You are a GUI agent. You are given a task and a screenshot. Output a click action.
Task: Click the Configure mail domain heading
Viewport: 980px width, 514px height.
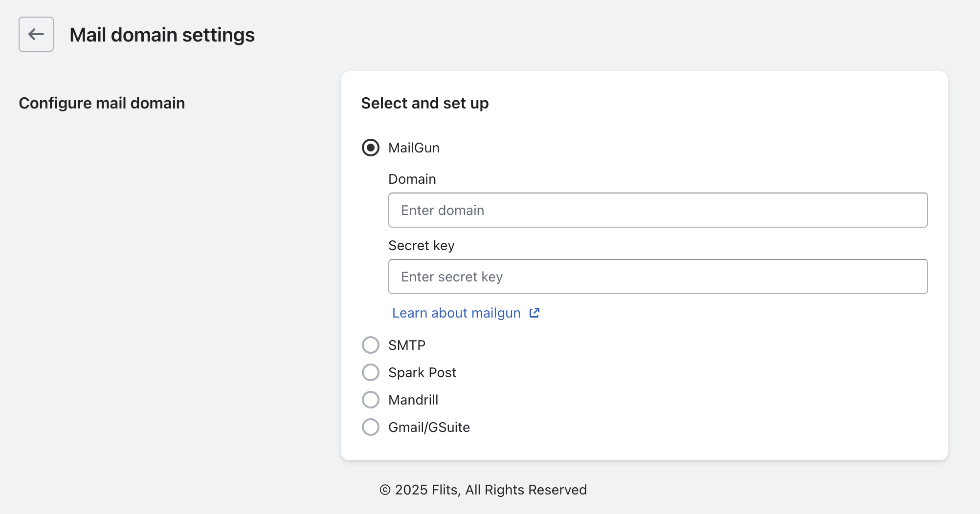pos(102,103)
